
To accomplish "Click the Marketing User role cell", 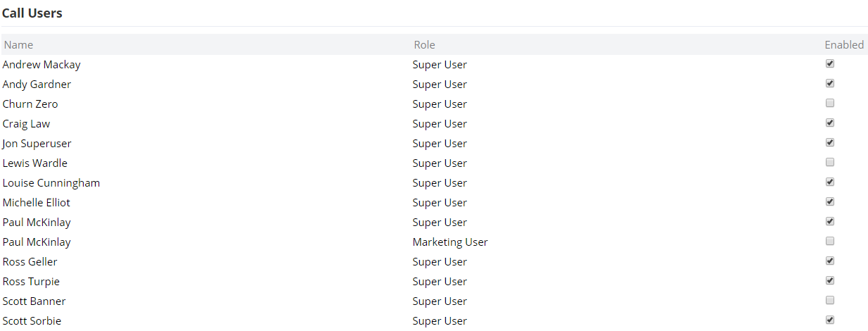I will tap(450, 242).
